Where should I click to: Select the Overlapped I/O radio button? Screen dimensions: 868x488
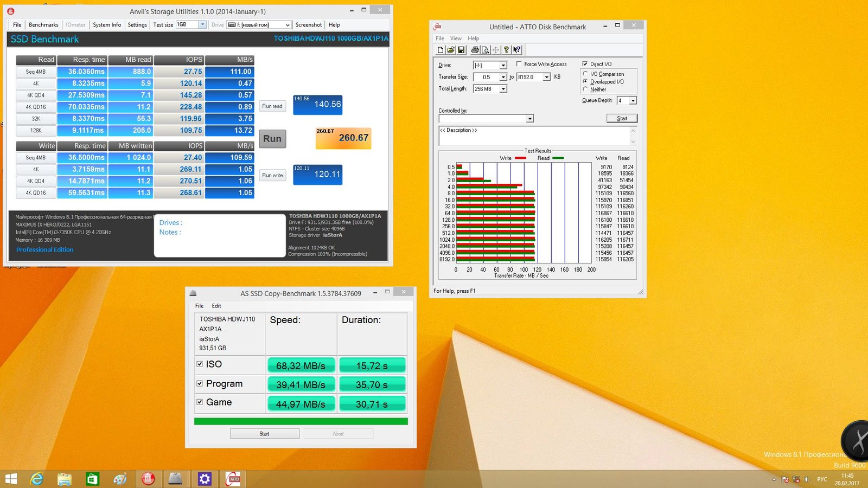tap(585, 81)
